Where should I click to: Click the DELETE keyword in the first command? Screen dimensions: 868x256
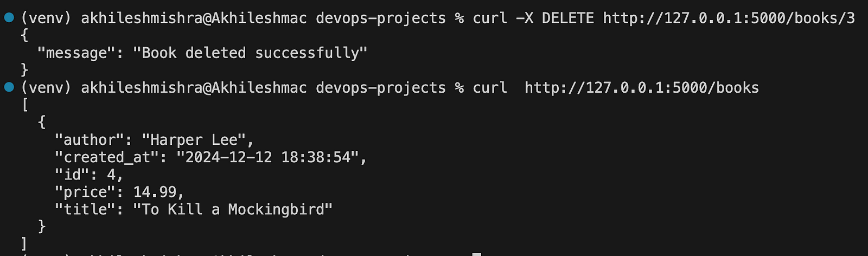[x=567, y=18]
